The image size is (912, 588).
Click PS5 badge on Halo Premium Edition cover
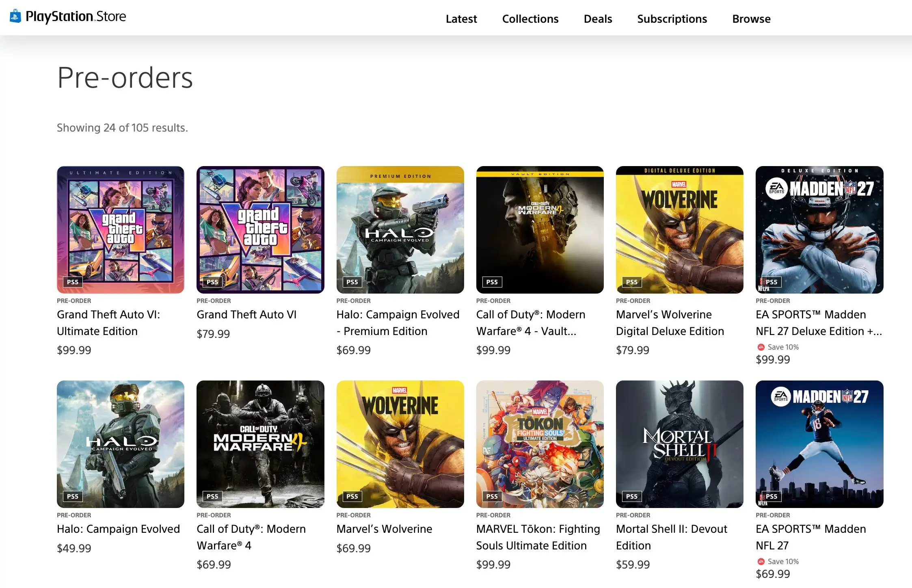pyautogui.click(x=352, y=282)
